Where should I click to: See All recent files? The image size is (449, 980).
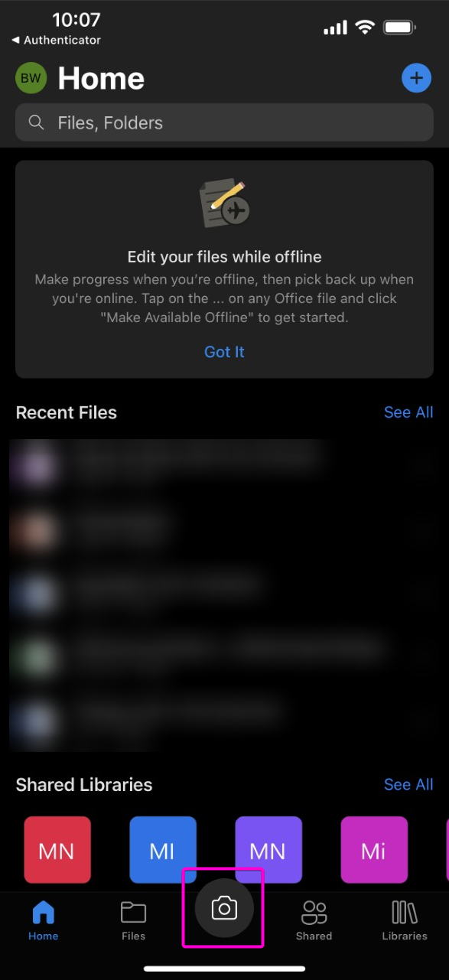408,412
